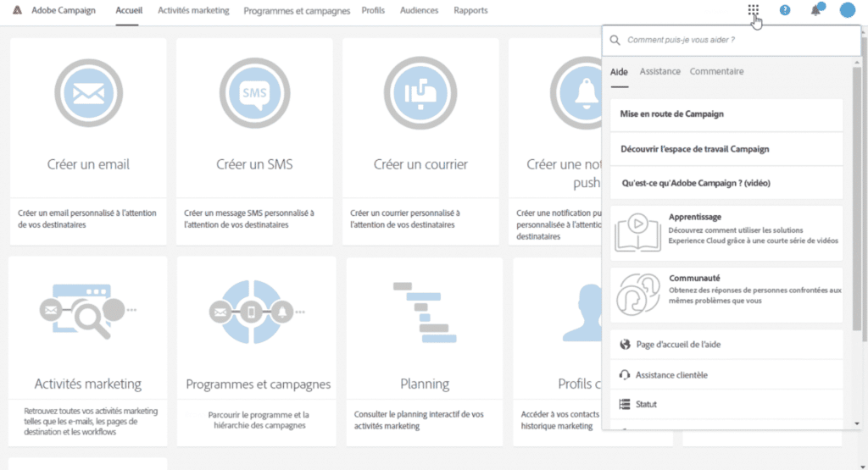868x470 pixels.
Task: Click the Créer un courrier mailbox icon
Action: coord(420,92)
